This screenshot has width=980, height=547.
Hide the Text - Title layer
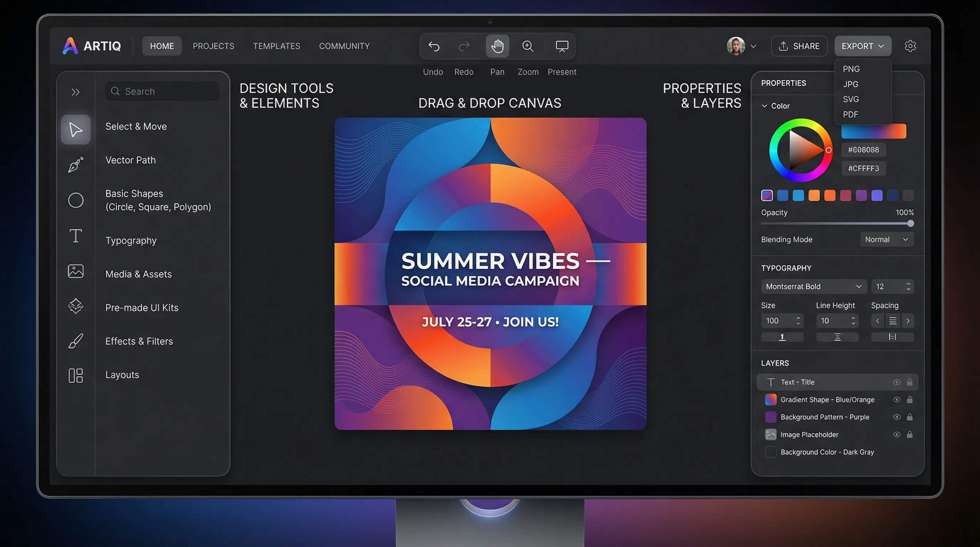[896, 382]
